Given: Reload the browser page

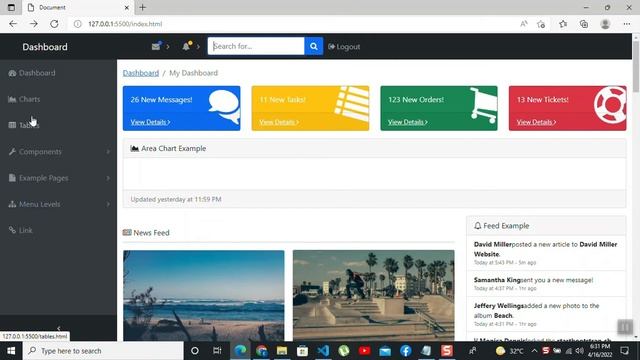Looking at the screenshot, I should click(54, 24).
